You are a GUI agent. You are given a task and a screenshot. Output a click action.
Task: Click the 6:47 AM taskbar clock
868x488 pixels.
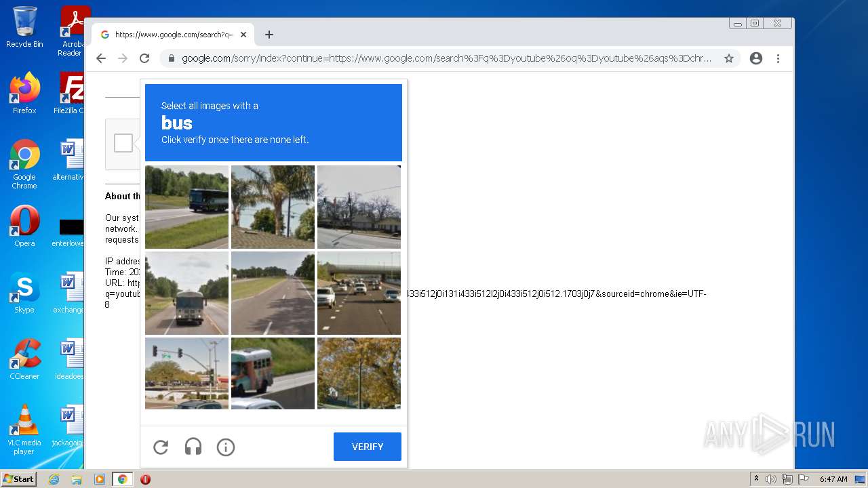click(x=833, y=479)
